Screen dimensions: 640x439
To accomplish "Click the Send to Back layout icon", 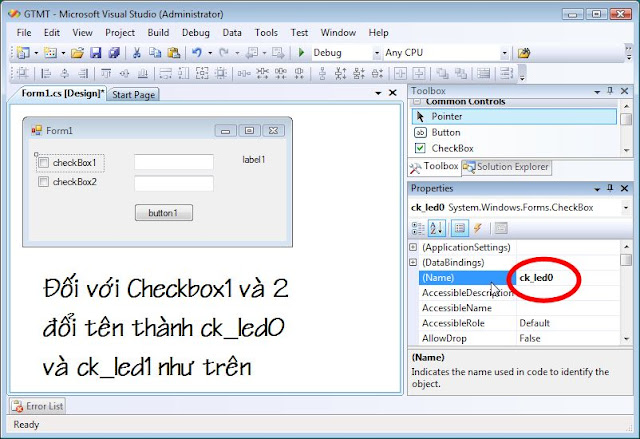I will tap(460, 73).
